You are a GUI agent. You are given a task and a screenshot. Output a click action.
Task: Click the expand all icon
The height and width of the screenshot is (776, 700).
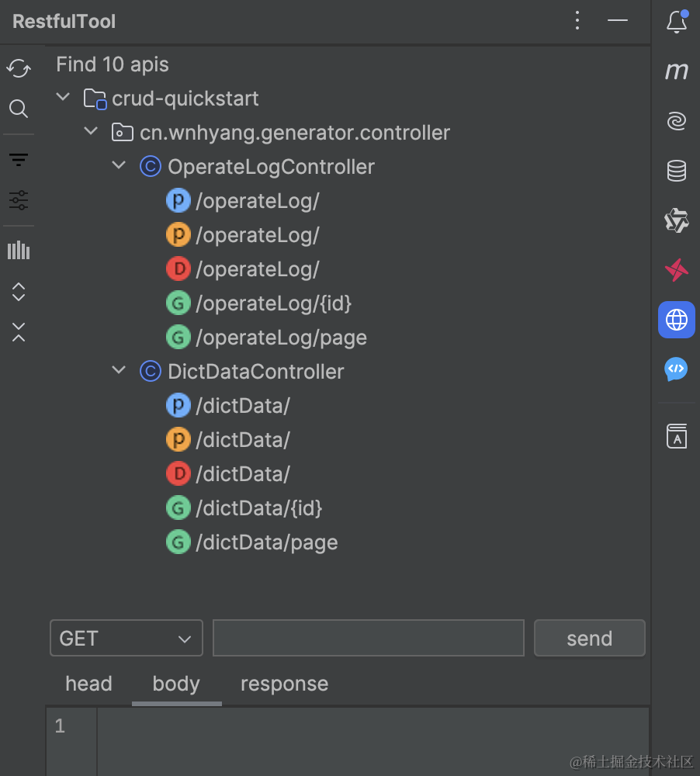coord(19,292)
